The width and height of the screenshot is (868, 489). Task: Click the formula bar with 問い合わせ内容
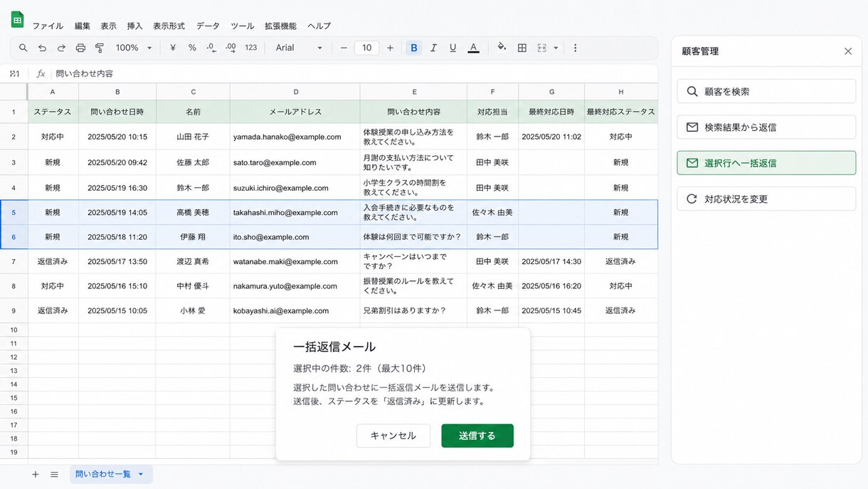(354, 73)
